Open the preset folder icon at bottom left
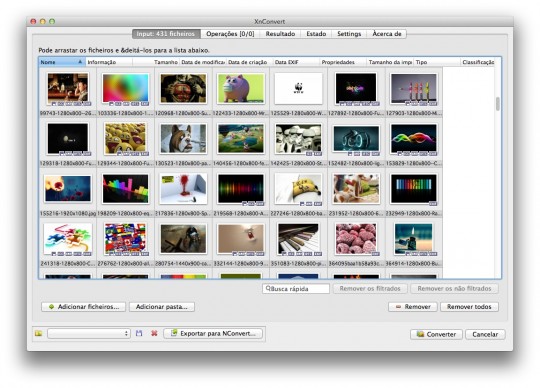Image resolution: width=540 pixels, height=388 pixels. 39,333
